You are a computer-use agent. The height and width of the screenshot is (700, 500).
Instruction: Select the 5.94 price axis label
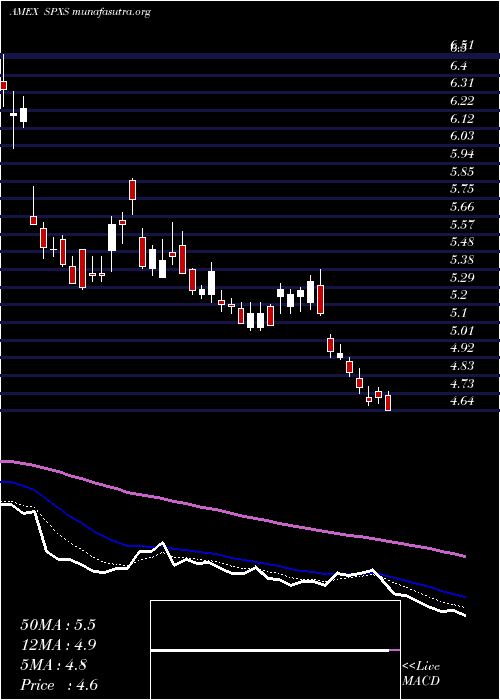(462, 154)
